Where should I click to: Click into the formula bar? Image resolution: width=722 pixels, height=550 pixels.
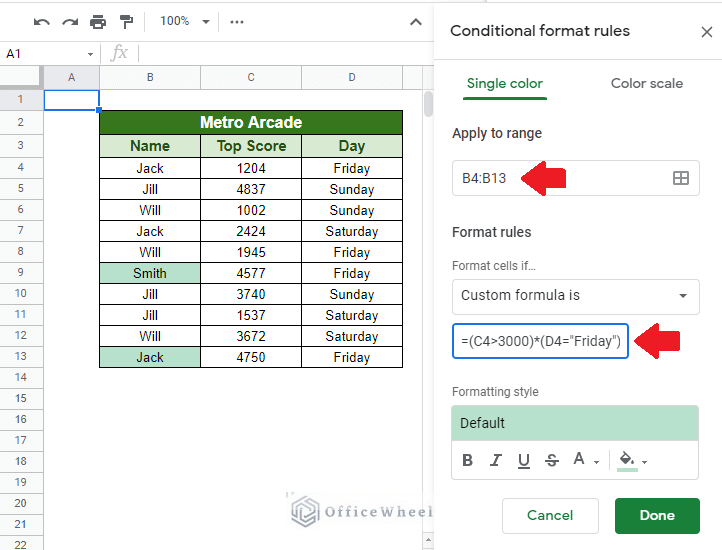click(285, 53)
